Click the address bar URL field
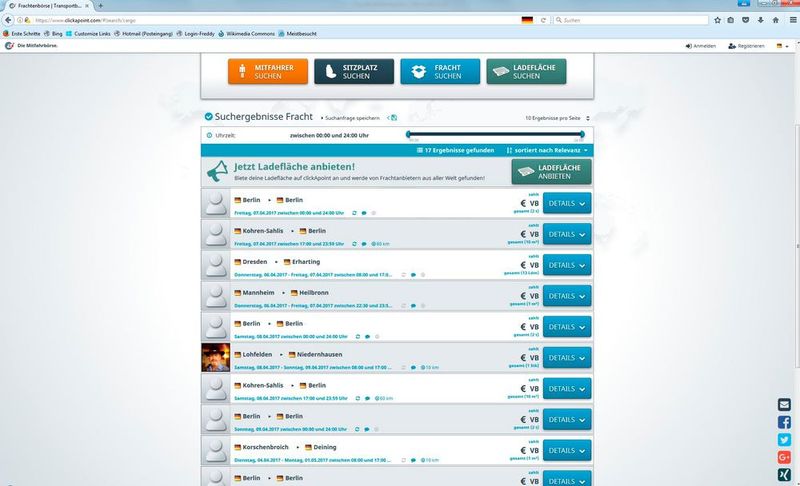Screen dimensions: 800x486 pos(276,20)
